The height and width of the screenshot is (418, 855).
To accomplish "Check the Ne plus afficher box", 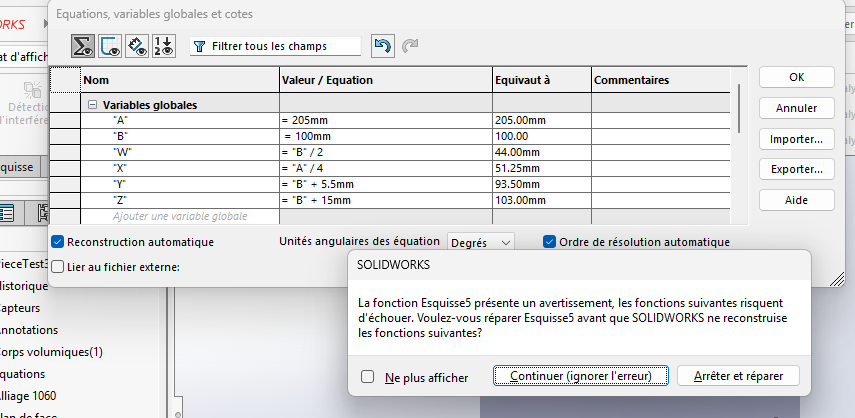I will click(x=368, y=377).
